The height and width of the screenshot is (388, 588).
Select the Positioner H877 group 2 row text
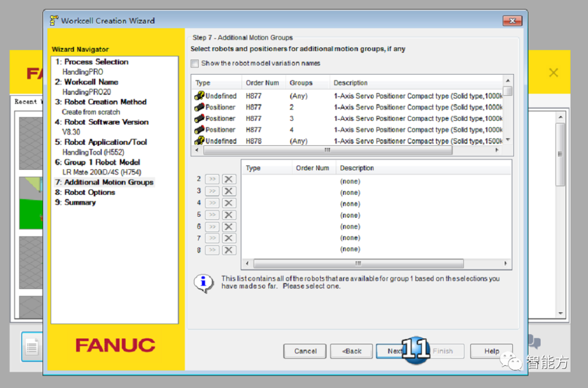click(220, 107)
